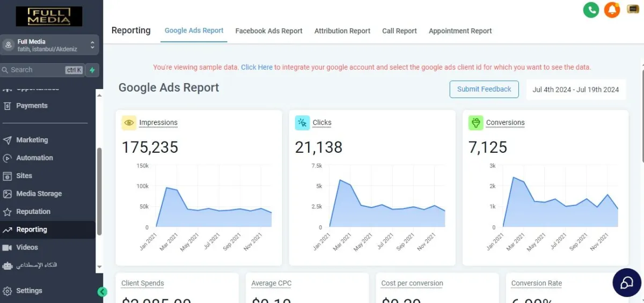Open the Call Report tab
Viewport: 644px width, 303px height.
(399, 31)
